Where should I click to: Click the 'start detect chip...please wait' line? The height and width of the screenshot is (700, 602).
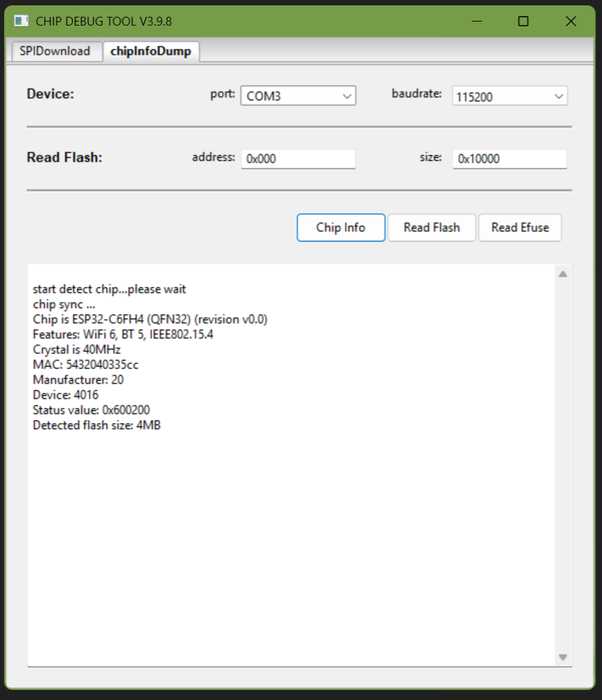(110, 289)
